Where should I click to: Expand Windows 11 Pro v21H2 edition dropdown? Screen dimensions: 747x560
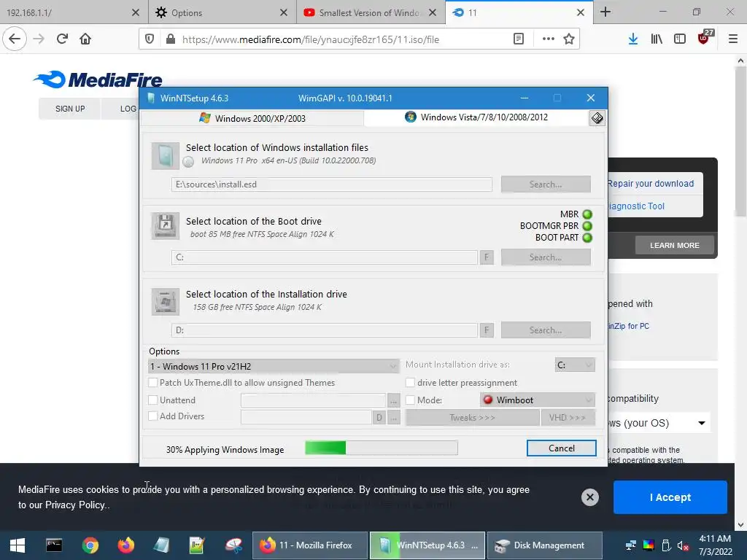click(274, 366)
